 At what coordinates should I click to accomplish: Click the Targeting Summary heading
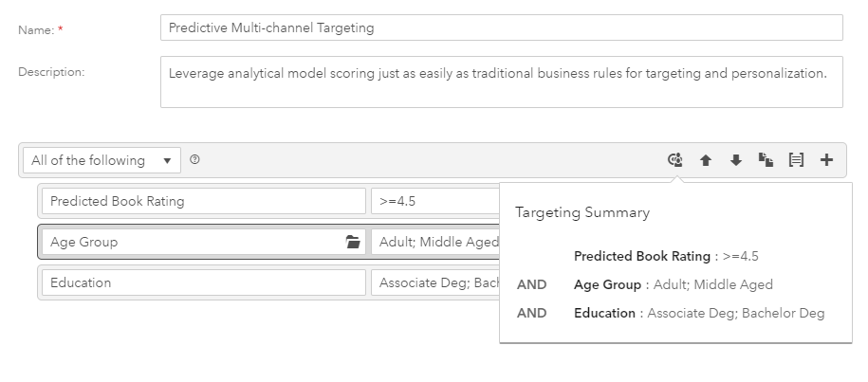click(x=582, y=213)
